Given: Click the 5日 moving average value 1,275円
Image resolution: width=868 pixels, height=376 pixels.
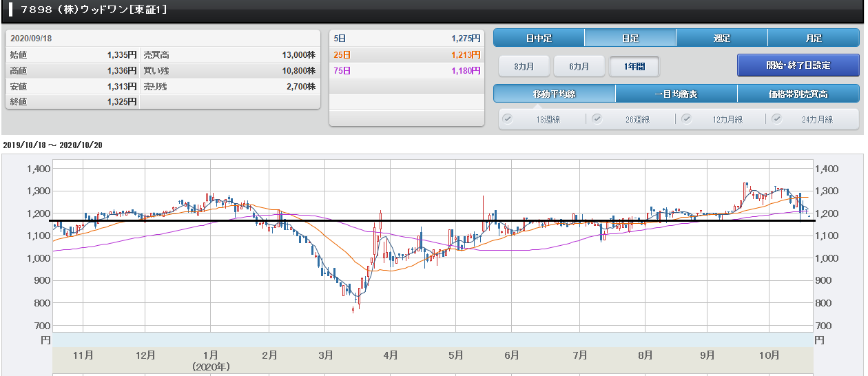Looking at the screenshot, I should 466,39.
